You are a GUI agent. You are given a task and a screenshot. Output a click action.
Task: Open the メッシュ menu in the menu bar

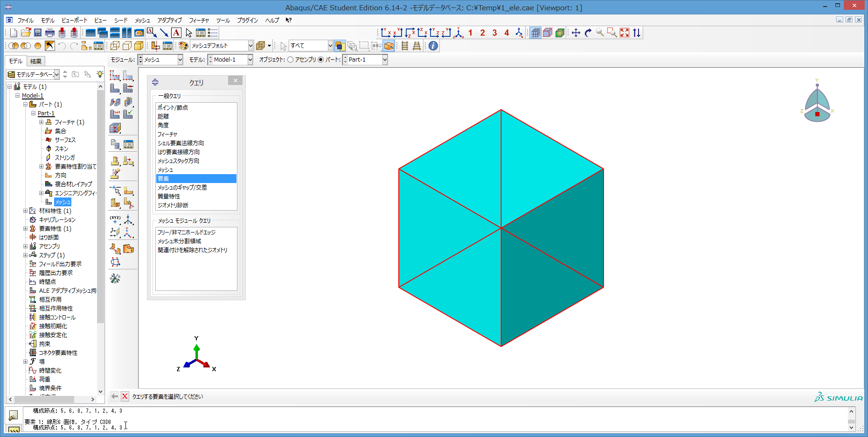click(142, 21)
